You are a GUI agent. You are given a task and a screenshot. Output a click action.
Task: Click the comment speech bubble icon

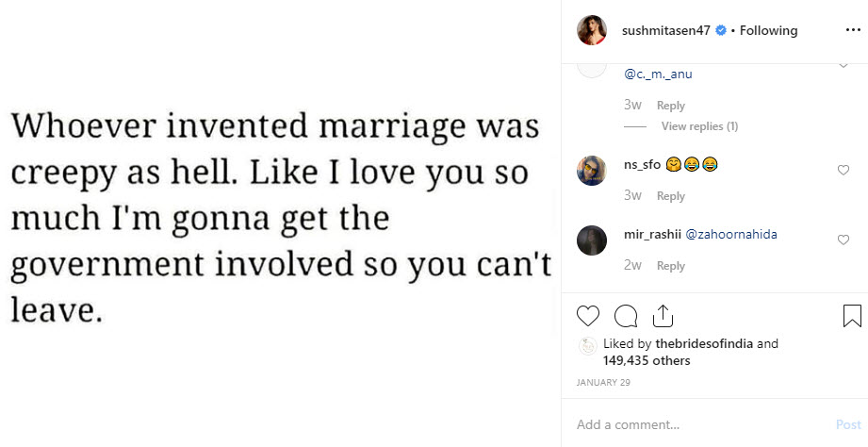point(625,316)
